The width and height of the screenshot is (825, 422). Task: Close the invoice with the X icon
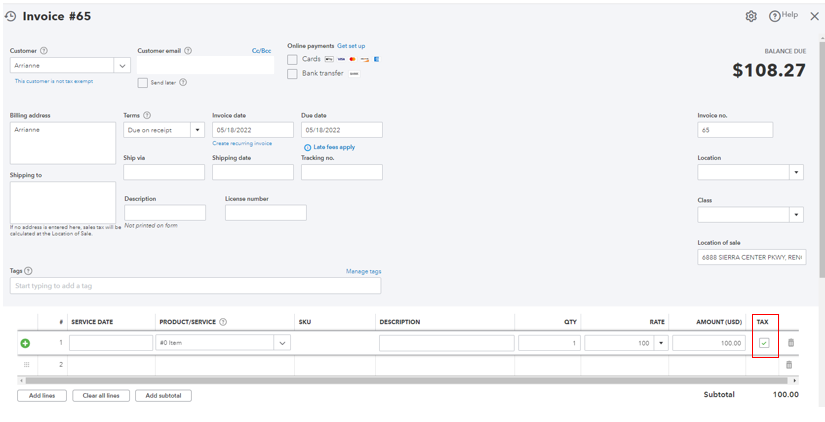pos(814,16)
